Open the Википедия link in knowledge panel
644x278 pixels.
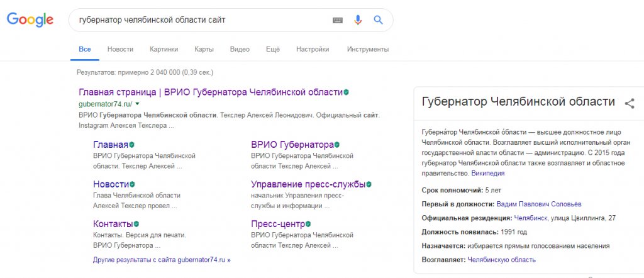487,173
